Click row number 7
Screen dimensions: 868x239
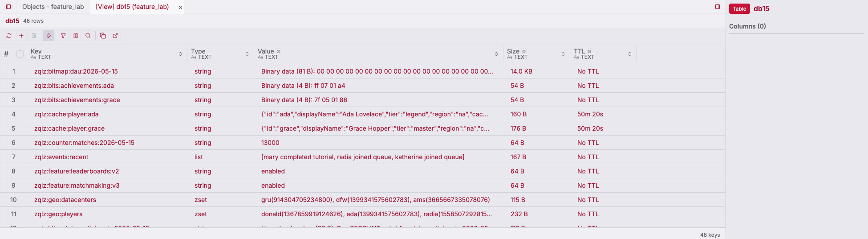(13, 157)
